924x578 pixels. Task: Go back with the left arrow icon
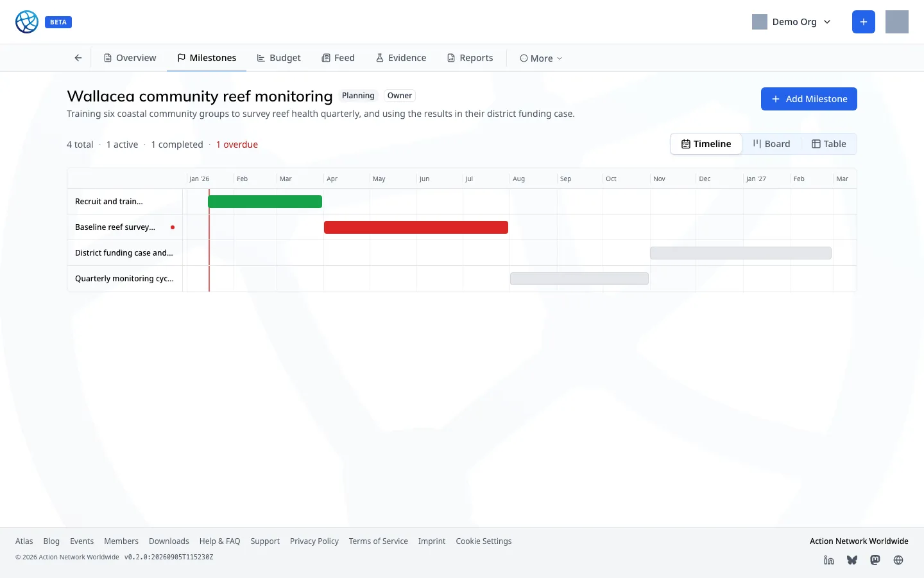pos(78,58)
